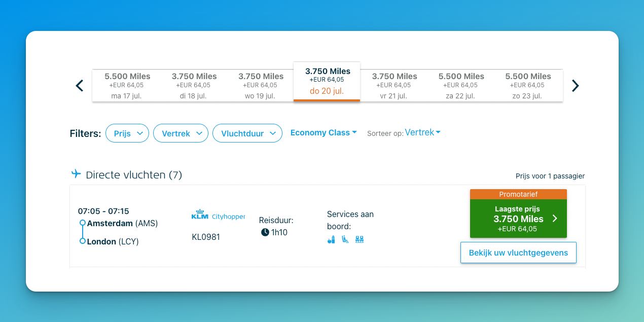This screenshot has width=644, height=322.
Task: Click the 07:05 - 07:15 flight time
Action: click(x=103, y=211)
